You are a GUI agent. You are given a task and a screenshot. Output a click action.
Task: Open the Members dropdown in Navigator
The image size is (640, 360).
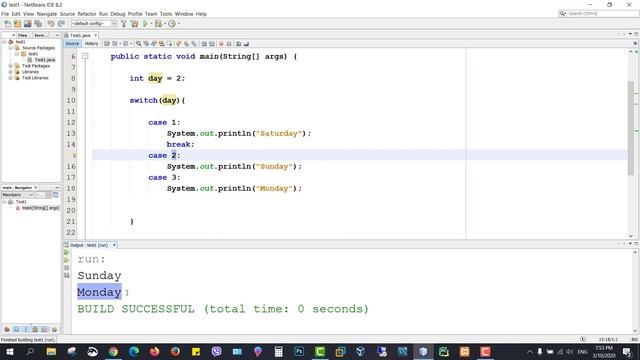(x=18, y=195)
